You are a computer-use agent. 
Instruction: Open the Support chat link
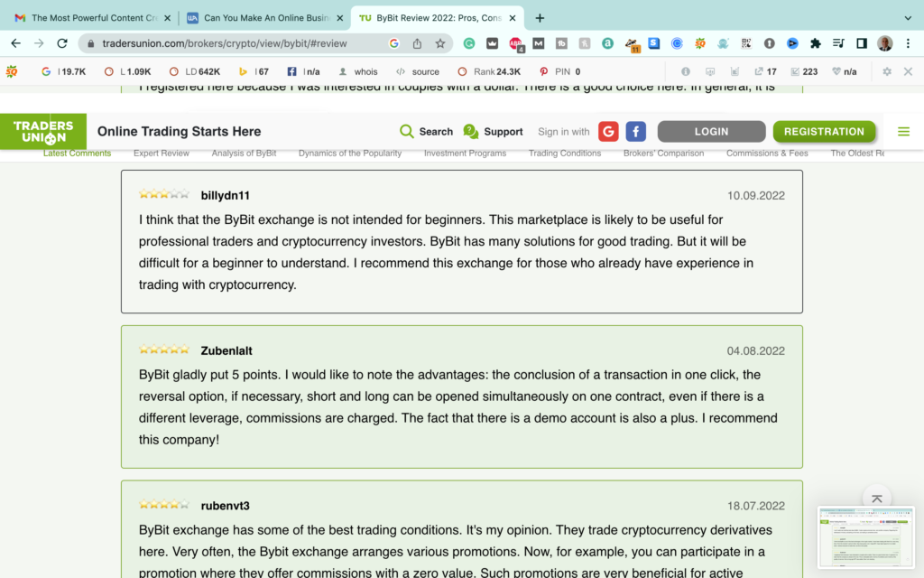click(494, 132)
